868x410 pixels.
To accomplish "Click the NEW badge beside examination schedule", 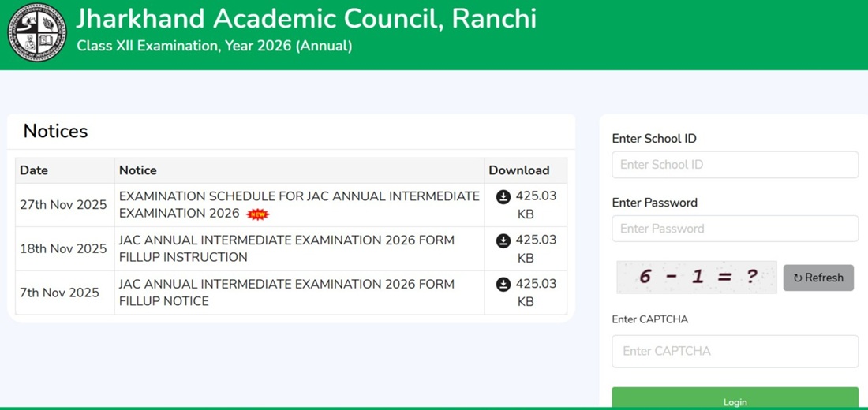I will (x=257, y=214).
